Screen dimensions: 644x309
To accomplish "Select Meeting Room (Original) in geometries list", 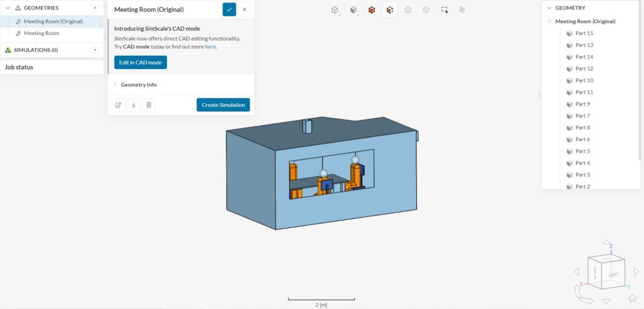I will 52,21.
